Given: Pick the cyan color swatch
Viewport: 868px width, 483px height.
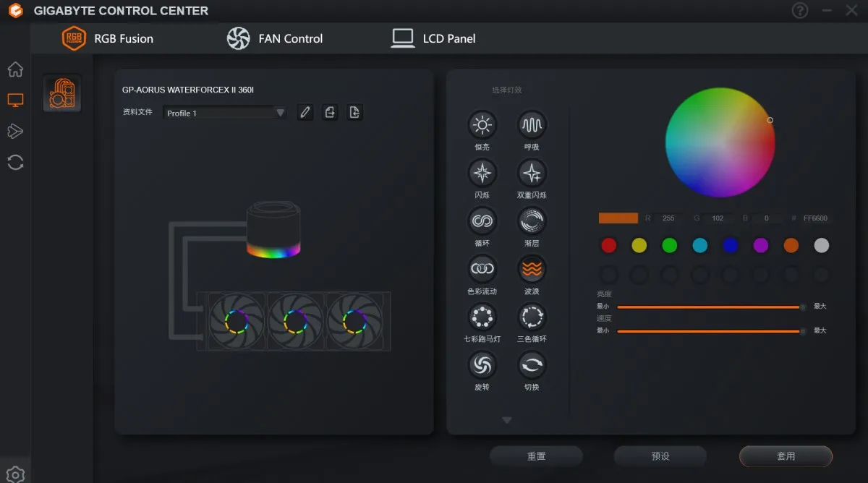Looking at the screenshot, I should (699, 246).
